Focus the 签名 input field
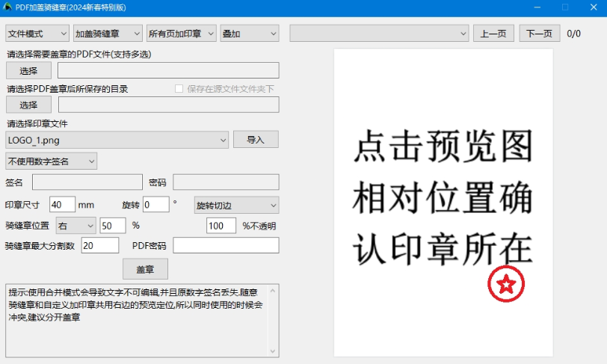607x364 pixels. pyautogui.click(x=87, y=182)
